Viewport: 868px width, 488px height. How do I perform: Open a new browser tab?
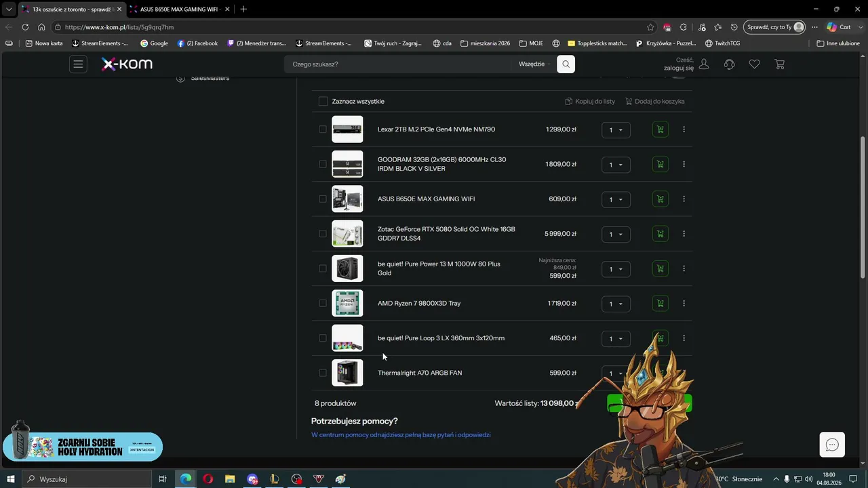tap(243, 9)
